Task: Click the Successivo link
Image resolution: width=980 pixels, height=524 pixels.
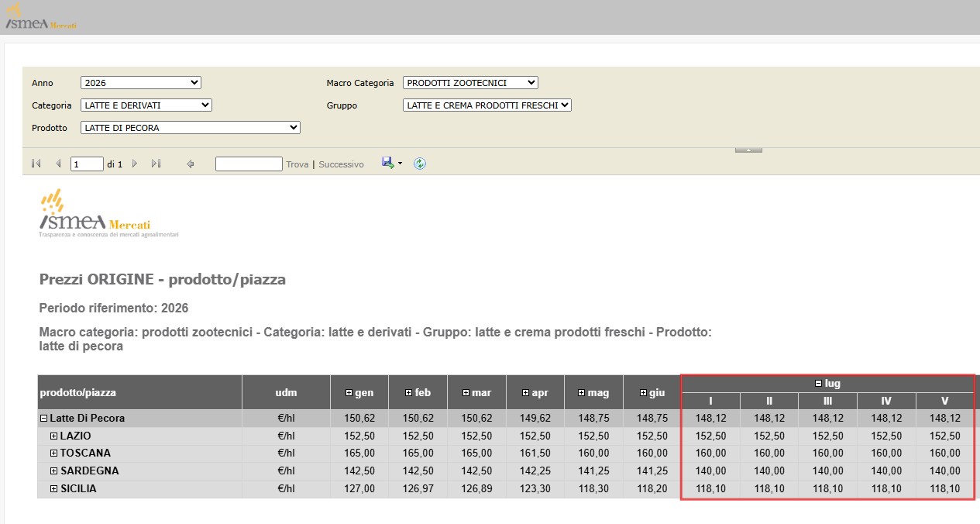Action: click(x=341, y=164)
